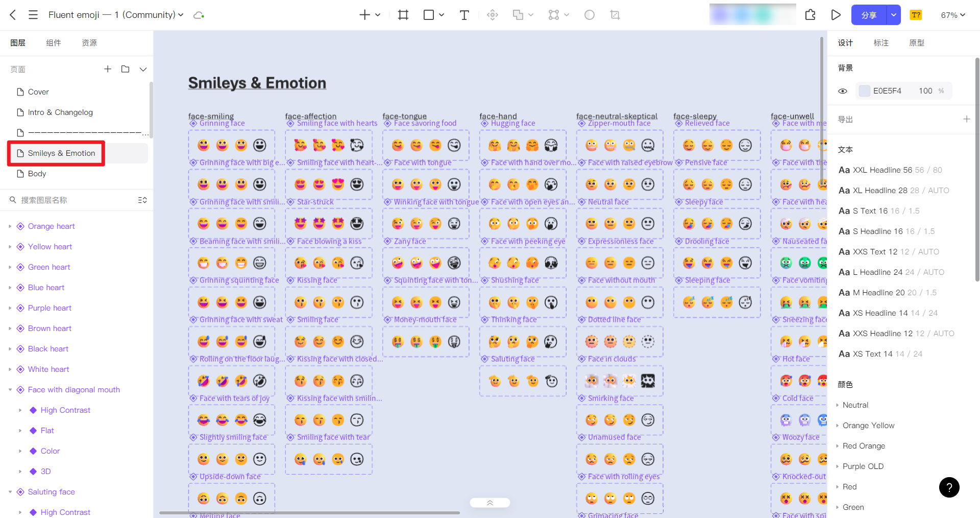
Task: Expand the Face with diagonal mouth layer
Action: (x=10, y=389)
